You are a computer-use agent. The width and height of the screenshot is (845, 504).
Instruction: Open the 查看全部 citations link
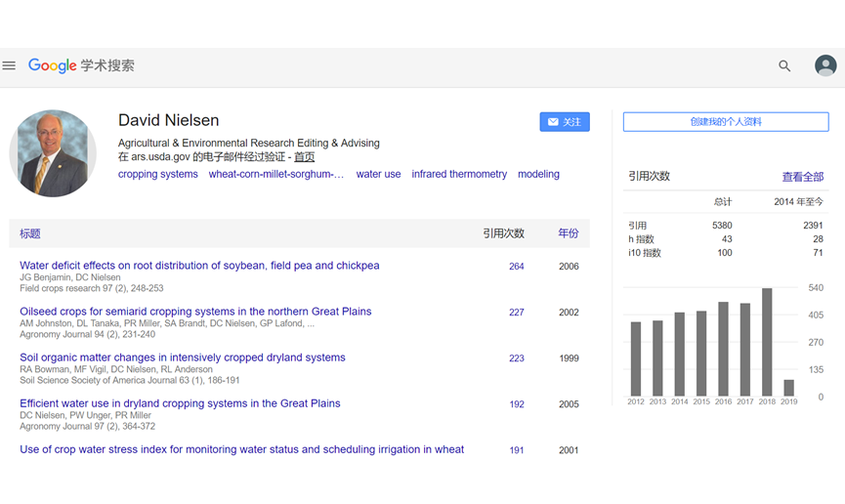[802, 177]
